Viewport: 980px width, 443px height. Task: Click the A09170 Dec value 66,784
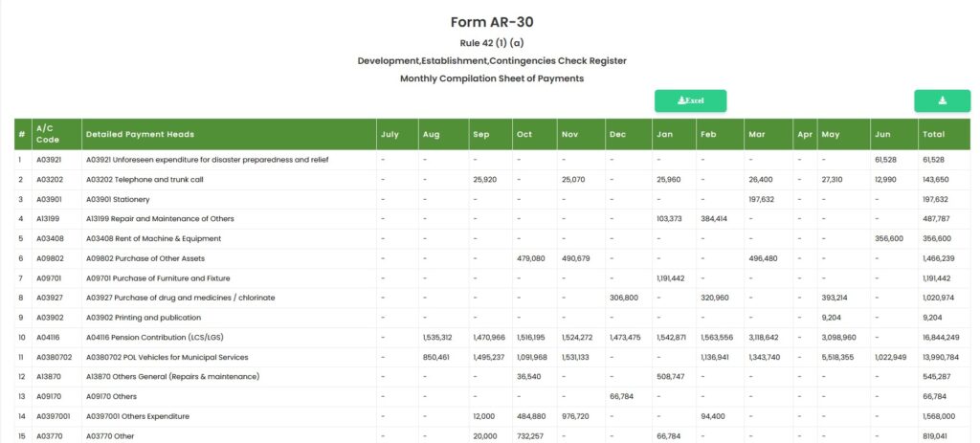[x=621, y=397]
